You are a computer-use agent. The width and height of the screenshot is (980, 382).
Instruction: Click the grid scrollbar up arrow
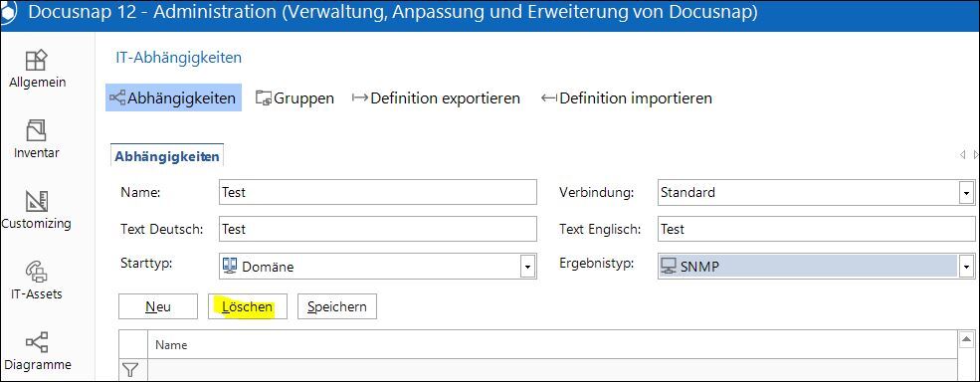tap(966, 339)
